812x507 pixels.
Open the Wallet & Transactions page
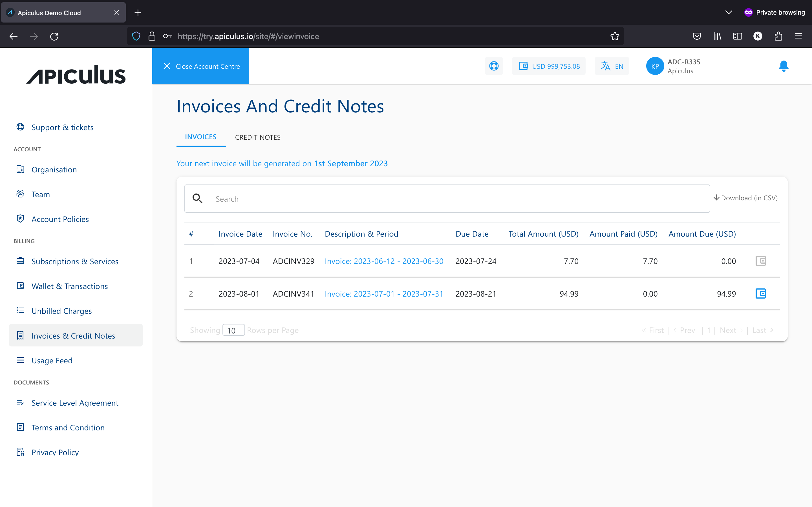point(69,286)
